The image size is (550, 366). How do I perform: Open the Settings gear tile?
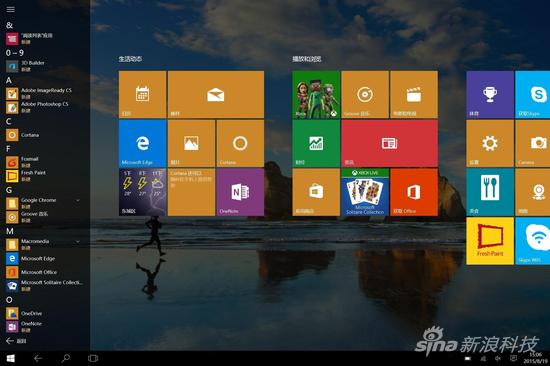pos(490,143)
